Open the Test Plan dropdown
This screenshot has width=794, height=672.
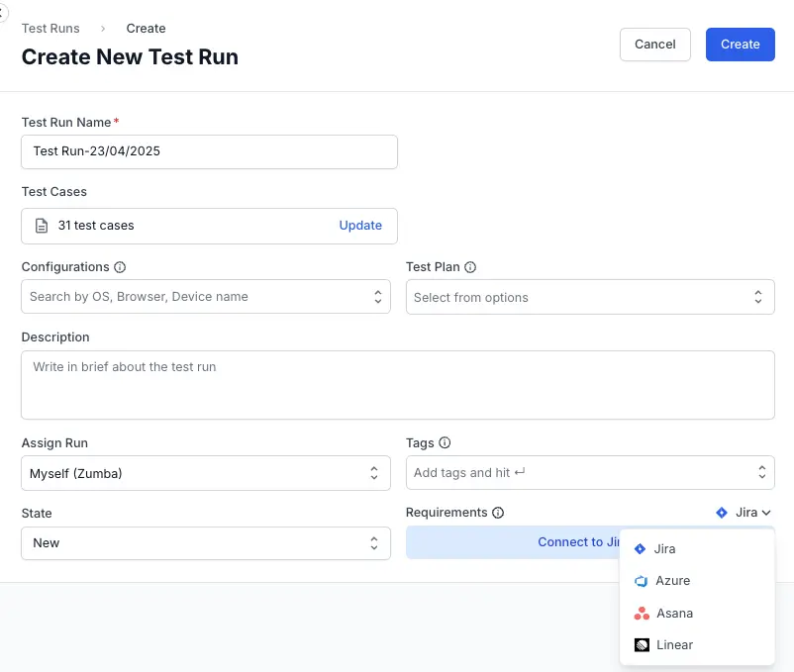pyautogui.click(x=590, y=298)
